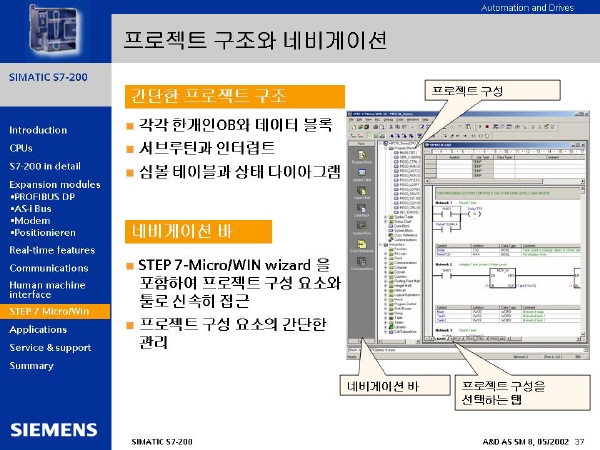Click the Network 2 label in editor
Viewport: 600px width, 450px height.
pyautogui.click(x=444, y=264)
